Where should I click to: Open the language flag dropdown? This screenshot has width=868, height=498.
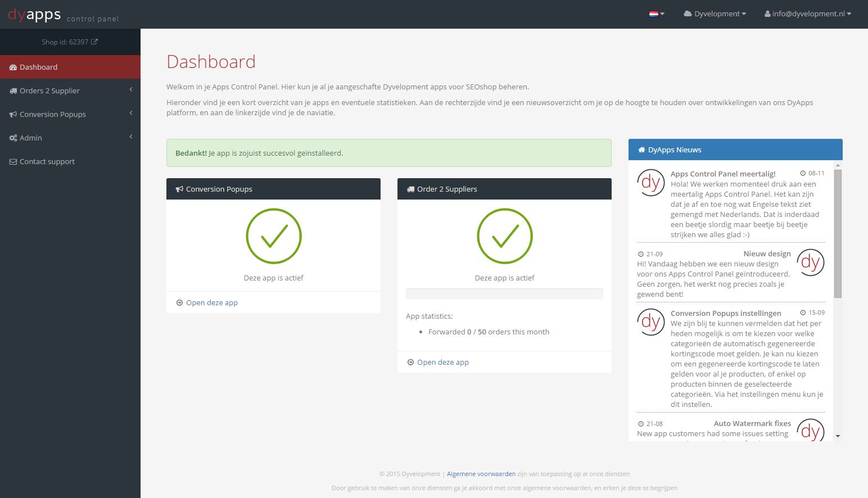657,14
